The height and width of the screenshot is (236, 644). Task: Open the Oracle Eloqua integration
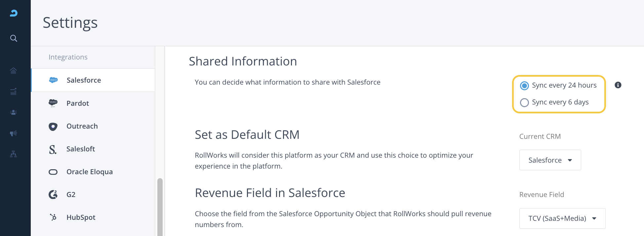point(90,172)
